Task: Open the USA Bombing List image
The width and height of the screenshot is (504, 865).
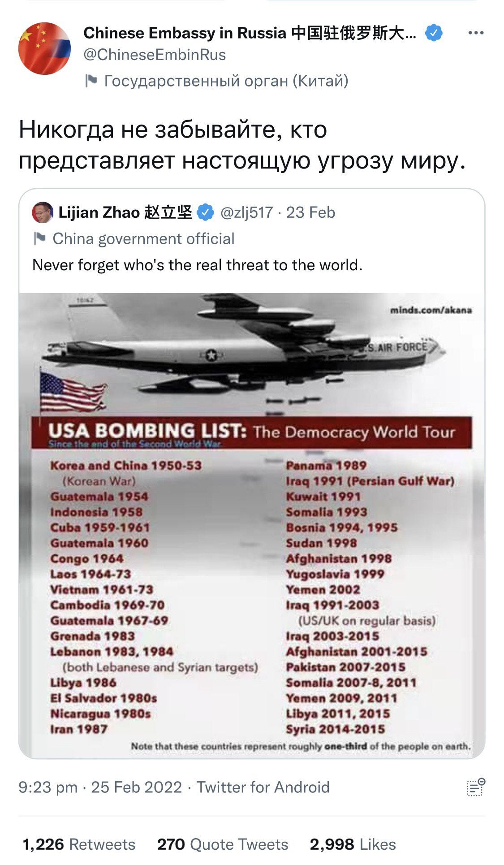Action: (252, 525)
